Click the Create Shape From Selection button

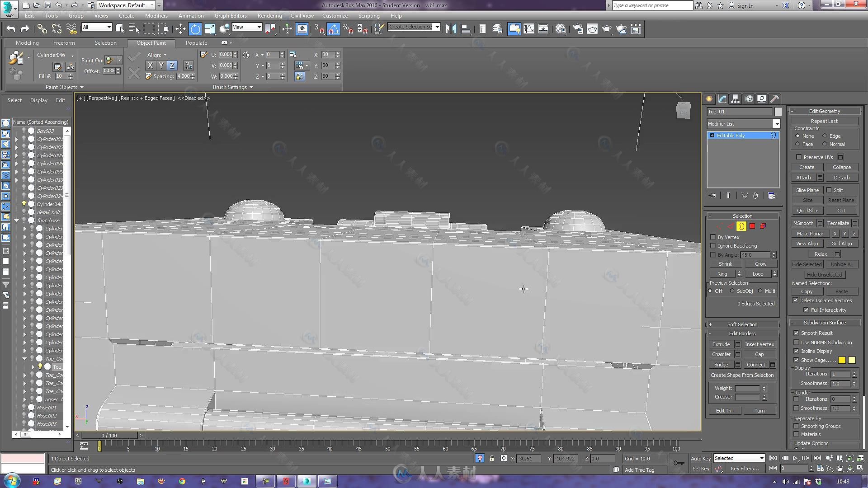[742, 375]
